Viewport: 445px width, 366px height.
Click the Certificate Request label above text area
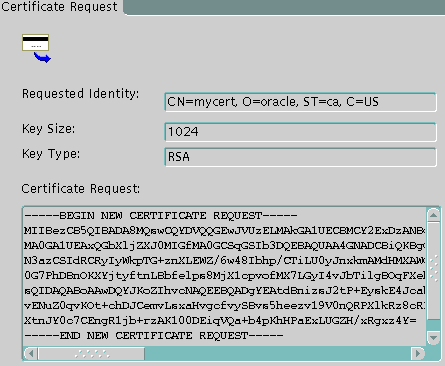pyautogui.click(x=81, y=189)
